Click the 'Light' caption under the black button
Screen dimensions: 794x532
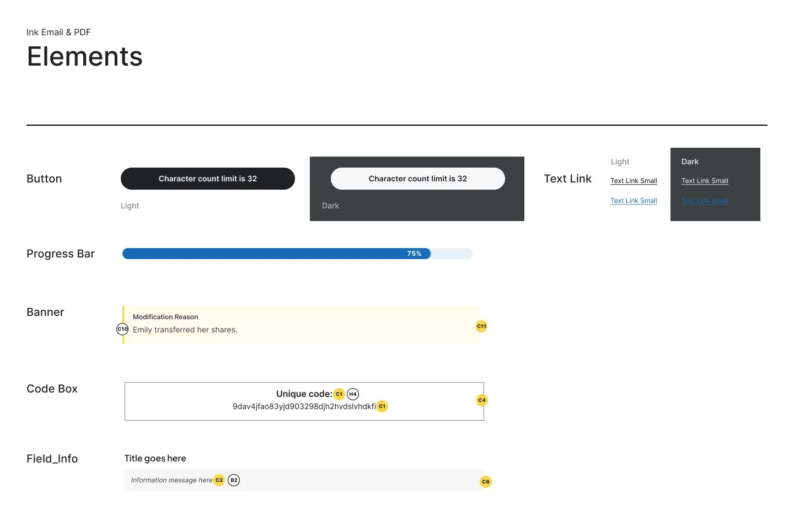(x=130, y=206)
